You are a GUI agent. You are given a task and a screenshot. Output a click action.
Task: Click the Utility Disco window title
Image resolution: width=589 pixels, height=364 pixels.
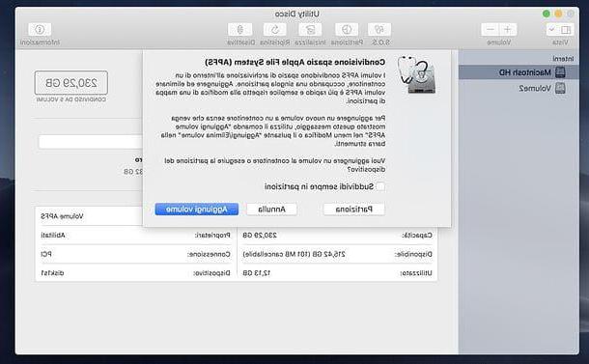coord(297,14)
